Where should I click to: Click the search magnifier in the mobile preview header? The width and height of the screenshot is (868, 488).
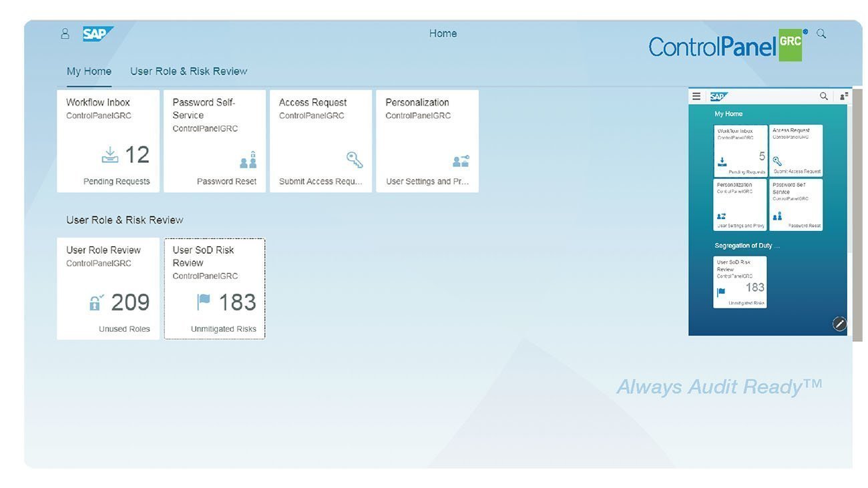pos(824,96)
